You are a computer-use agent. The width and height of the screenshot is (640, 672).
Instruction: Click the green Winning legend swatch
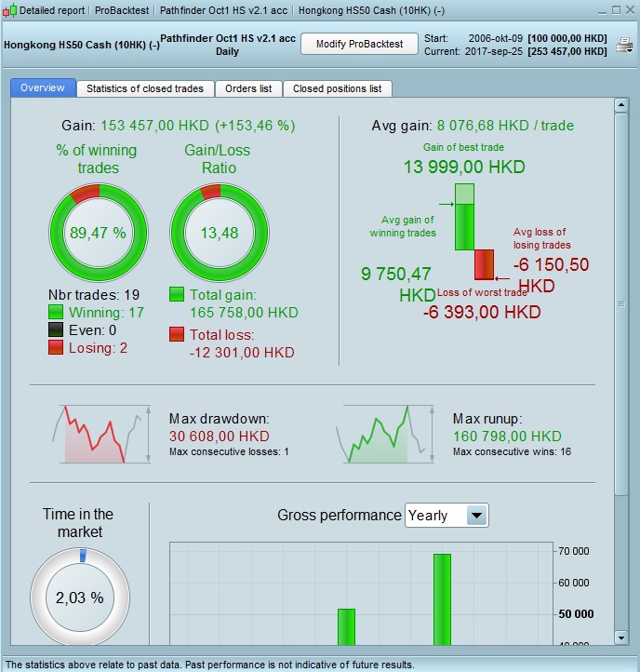point(56,312)
